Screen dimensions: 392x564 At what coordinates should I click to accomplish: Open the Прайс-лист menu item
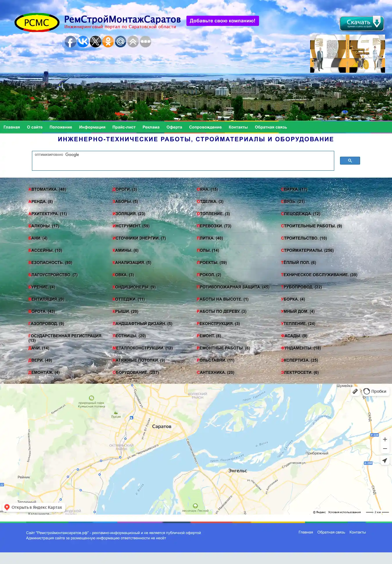click(x=124, y=127)
